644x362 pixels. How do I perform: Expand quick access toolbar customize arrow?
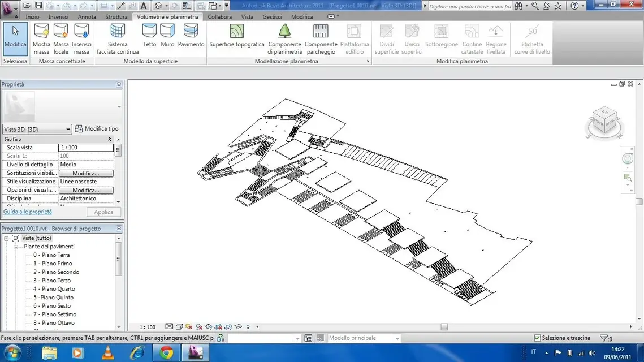click(x=226, y=6)
